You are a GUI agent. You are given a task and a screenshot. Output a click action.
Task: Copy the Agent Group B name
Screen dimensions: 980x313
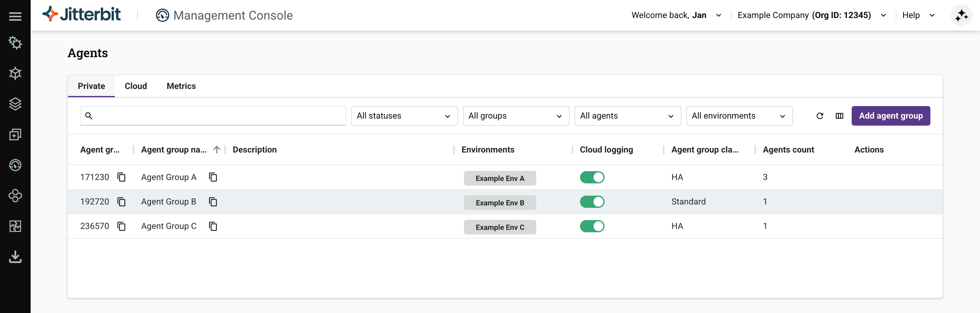pos(213,202)
